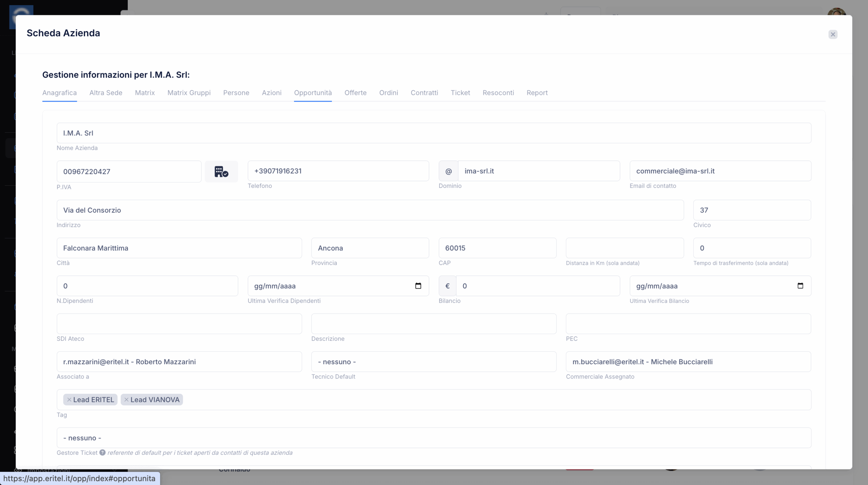Click the euro symbol beside Bilancio

pos(447,286)
